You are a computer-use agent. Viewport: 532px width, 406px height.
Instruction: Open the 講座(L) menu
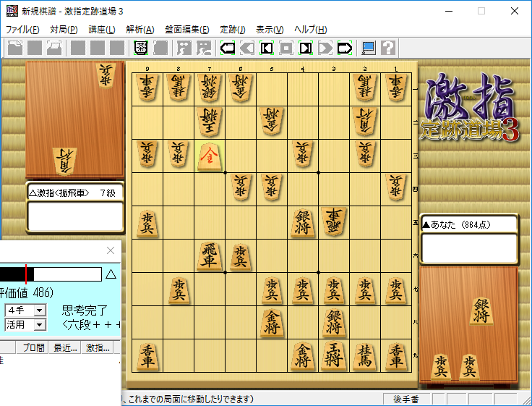[102, 30]
